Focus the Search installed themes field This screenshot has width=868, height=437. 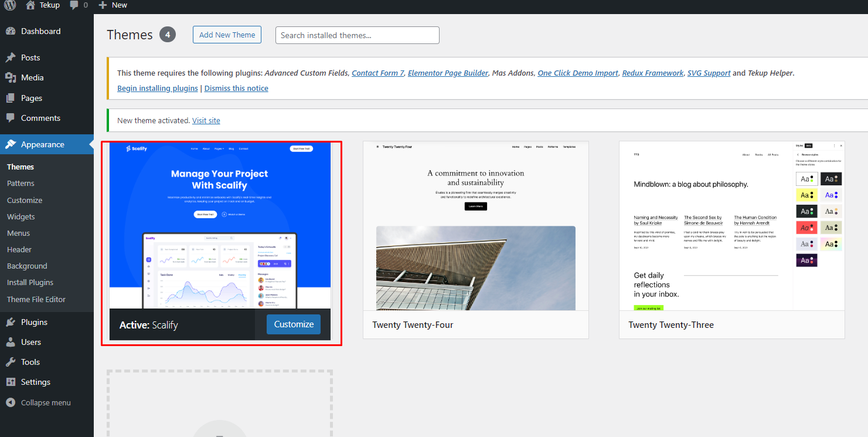(x=358, y=35)
